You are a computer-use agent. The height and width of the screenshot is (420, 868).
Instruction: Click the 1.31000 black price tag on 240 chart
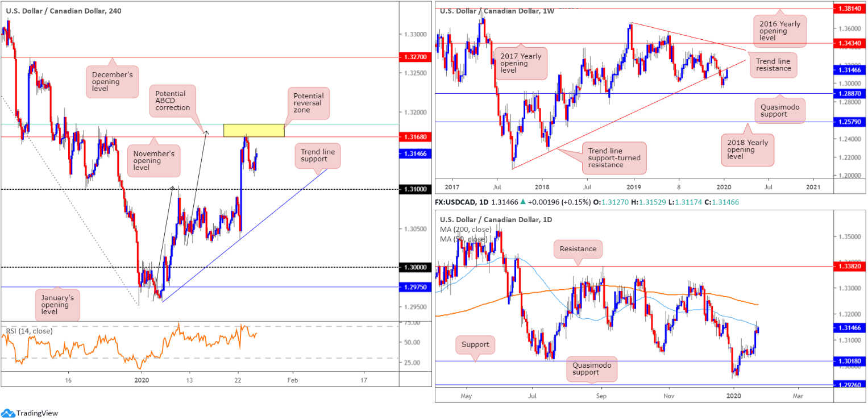pyautogui.click(x=416, y=189)
